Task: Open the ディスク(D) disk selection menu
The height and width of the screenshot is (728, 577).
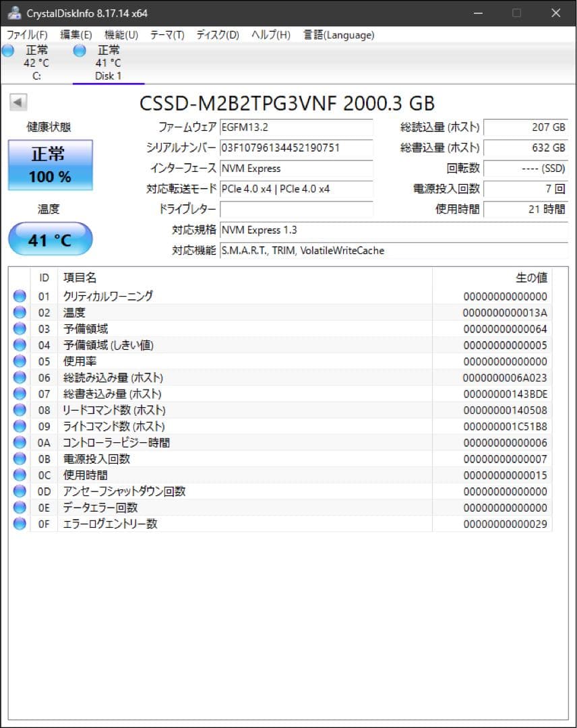Action: pyautogui.click(x=217, y=35)
